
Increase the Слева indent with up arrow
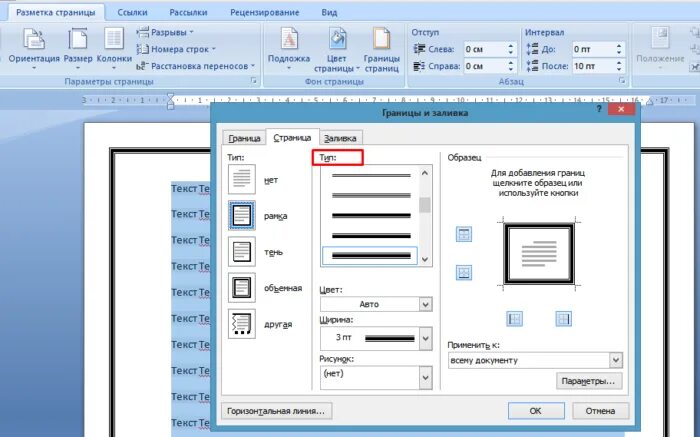click(x=511, y=46)
